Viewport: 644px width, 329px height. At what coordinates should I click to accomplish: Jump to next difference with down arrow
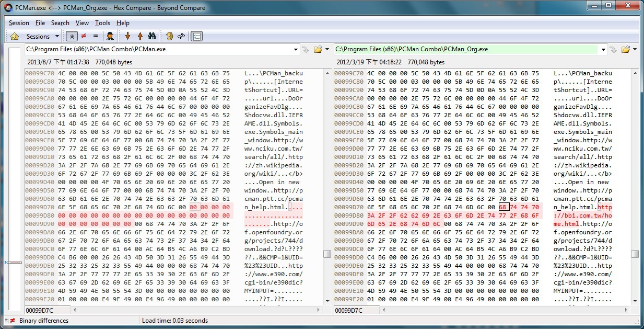[x=127, y=36]
